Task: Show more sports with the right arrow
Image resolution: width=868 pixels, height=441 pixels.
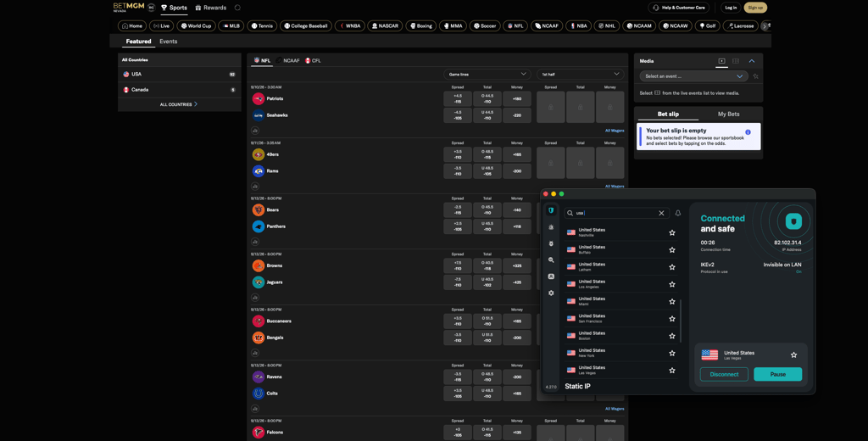Action: click(x=765, y=26)
